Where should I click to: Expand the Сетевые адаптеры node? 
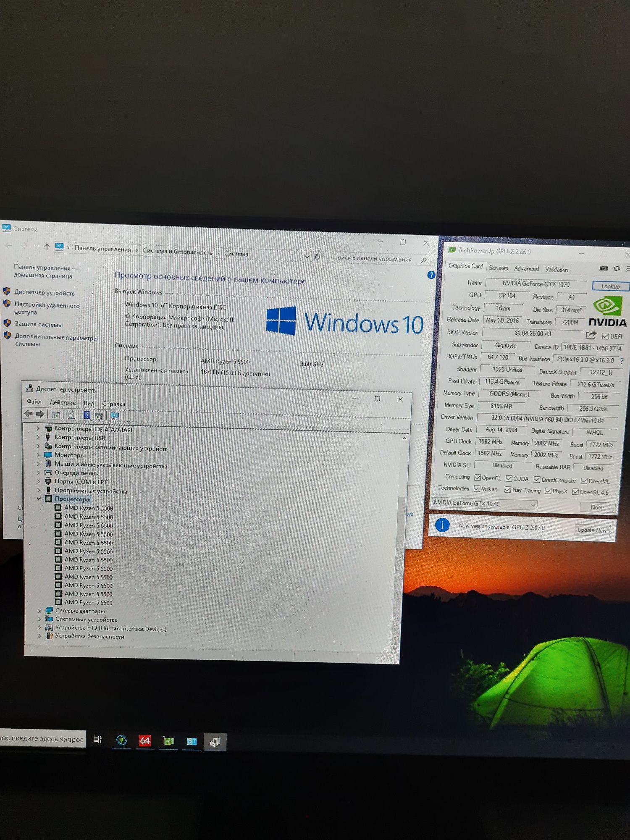pos(39,611)
